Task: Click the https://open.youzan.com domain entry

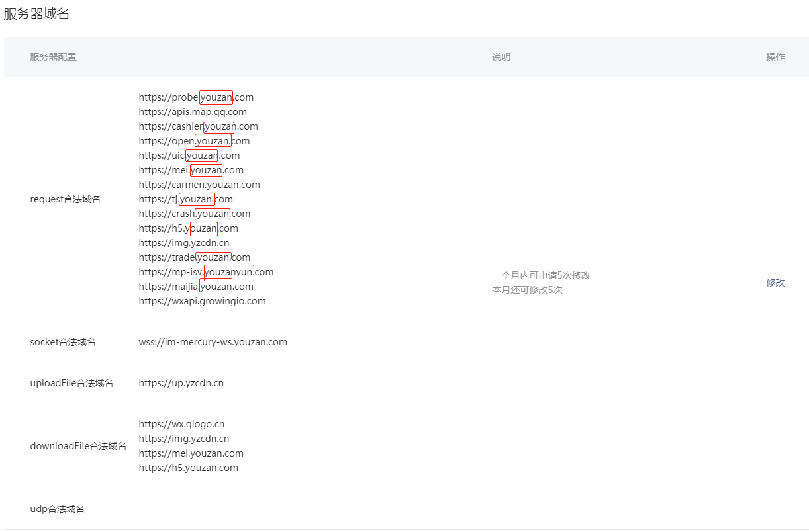Action: point(194,141)
